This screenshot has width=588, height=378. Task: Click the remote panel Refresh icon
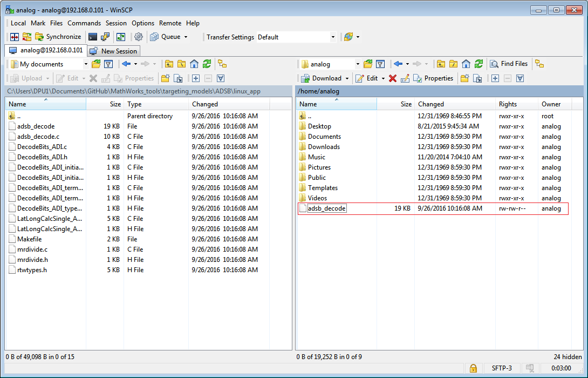479,64
